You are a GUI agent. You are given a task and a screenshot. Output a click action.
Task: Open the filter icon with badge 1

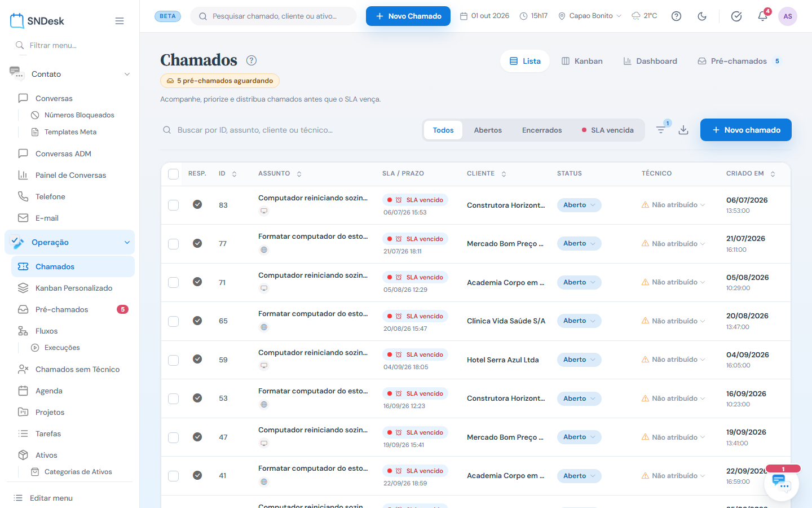click(661, 130)
